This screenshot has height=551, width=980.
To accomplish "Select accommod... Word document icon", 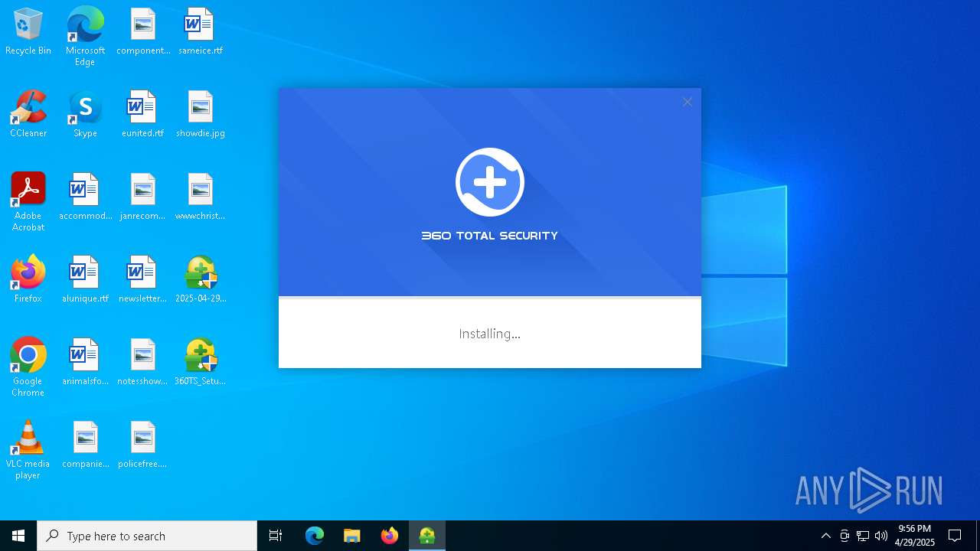I will [x=85, y=197].
